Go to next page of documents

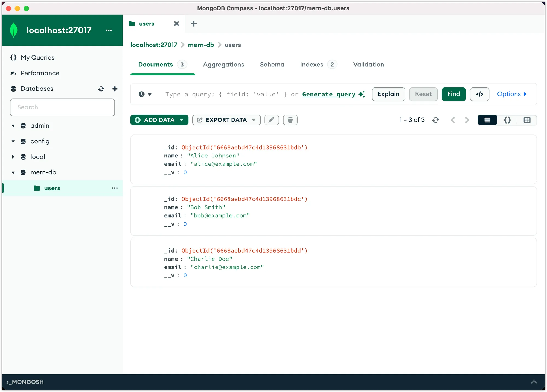coord(467,120)
